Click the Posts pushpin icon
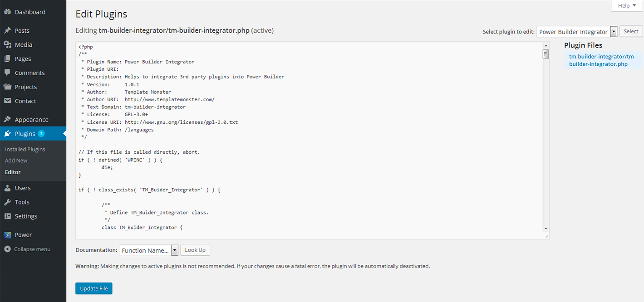Screen dimensions: 644x302 (7, 31)
